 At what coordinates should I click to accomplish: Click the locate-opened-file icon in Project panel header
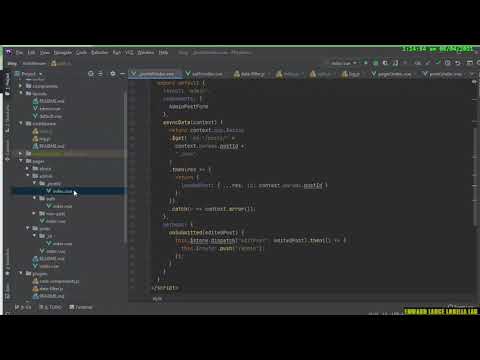[x=91, y=74]
